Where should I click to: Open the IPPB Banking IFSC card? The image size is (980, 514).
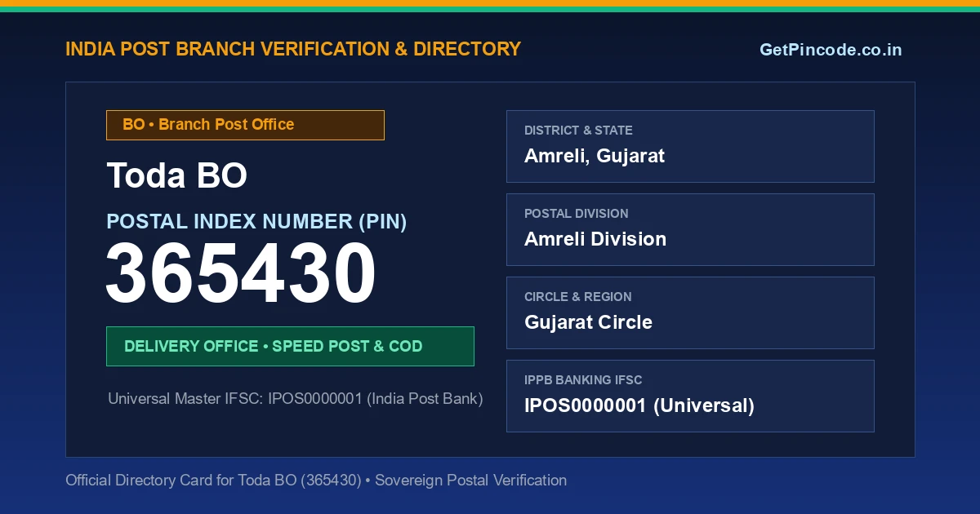[690, 396]
